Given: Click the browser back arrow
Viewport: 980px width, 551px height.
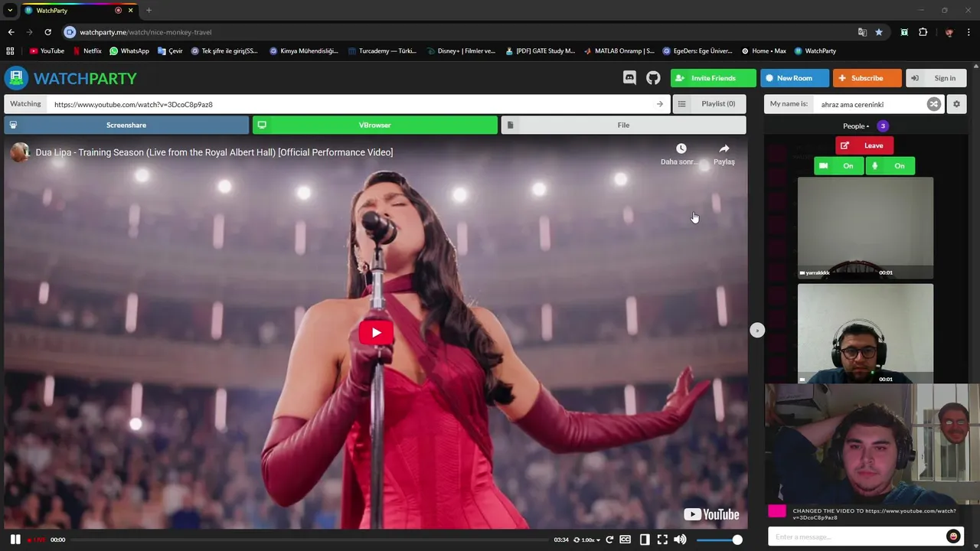Looking at the screenshot, I should coord(11,32).
